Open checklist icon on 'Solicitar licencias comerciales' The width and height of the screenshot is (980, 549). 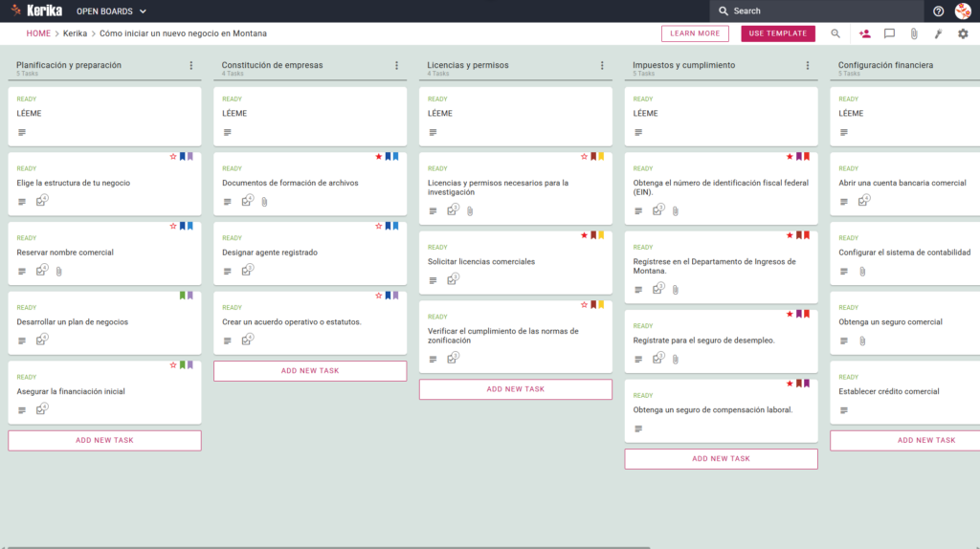point(453,279)
